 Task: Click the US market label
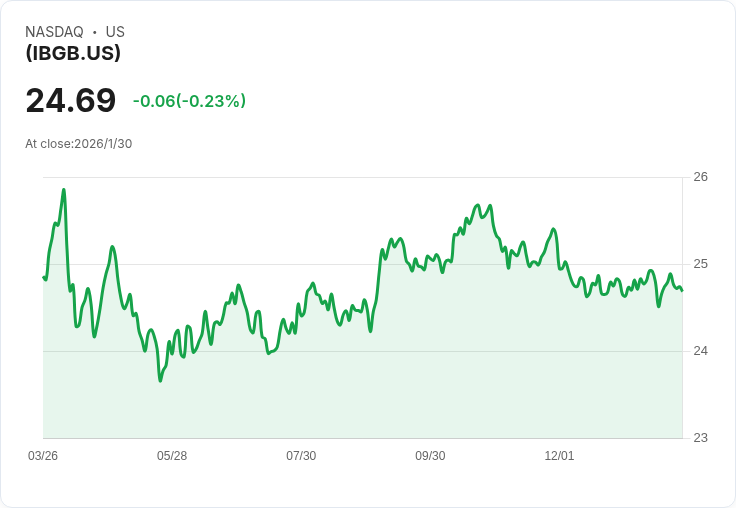115,32
